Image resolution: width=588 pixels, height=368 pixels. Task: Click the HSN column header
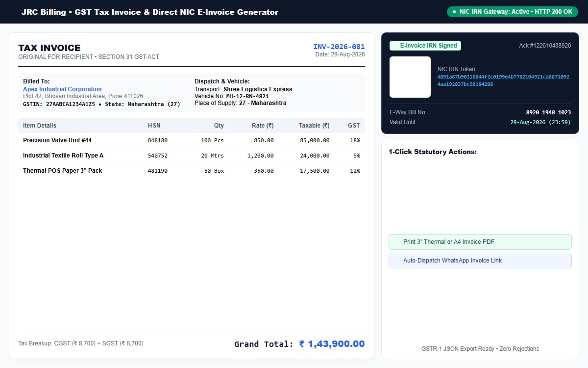point(154,126)
